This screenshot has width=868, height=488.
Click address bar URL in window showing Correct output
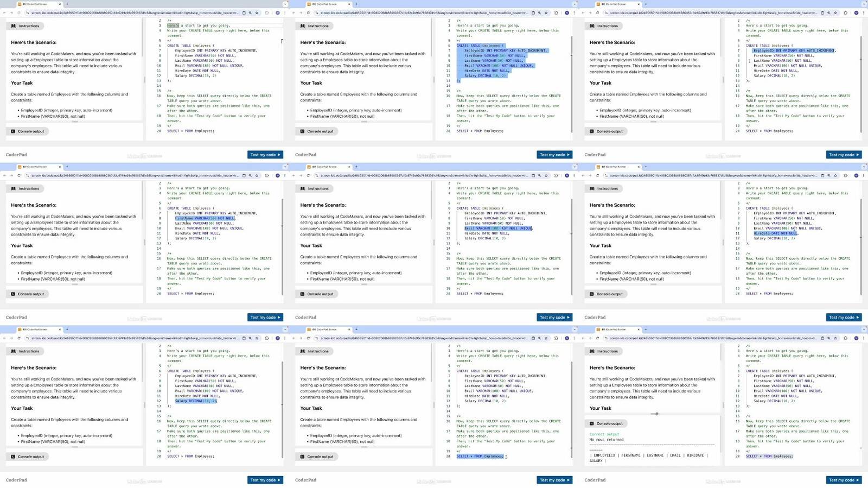pyautogui.click(x=713, y=338)
